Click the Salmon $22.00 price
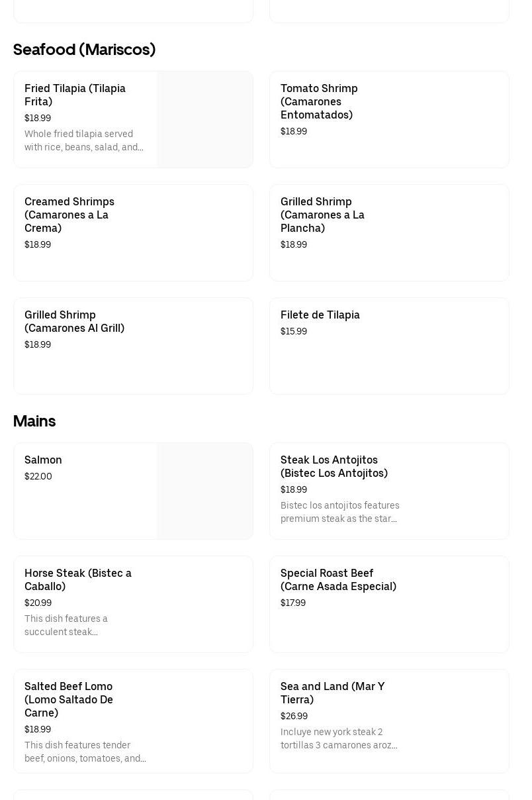This screenshot has width=532, height=800. click(x=38, y=476)
